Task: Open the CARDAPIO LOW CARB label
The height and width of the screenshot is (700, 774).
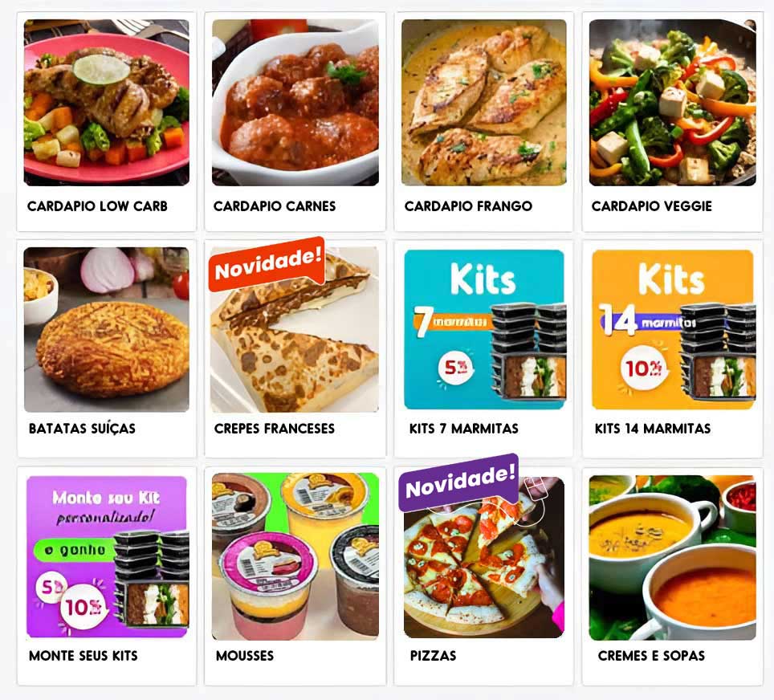Action: click(x=97, y=206)
